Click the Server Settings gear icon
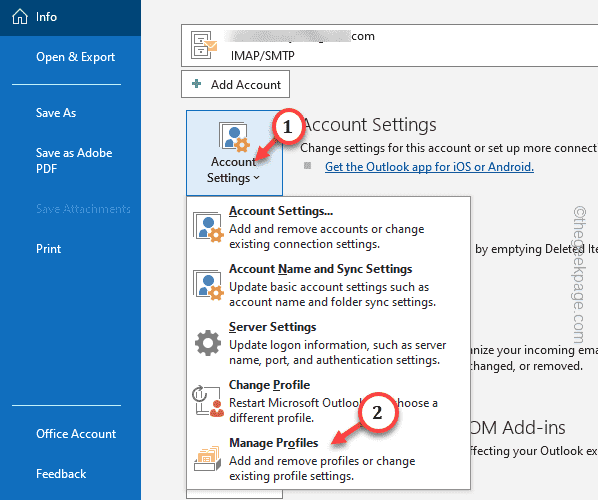 (x=208, y=343)
